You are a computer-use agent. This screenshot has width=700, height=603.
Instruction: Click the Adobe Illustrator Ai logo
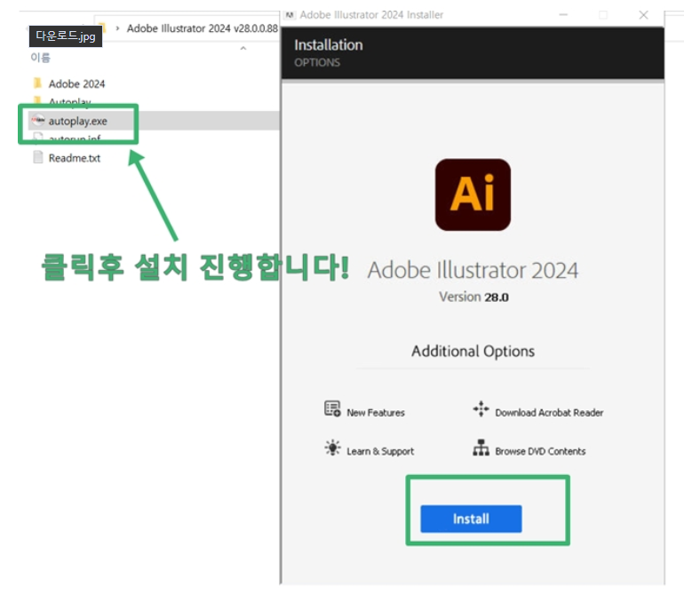[x=473, y=194]
